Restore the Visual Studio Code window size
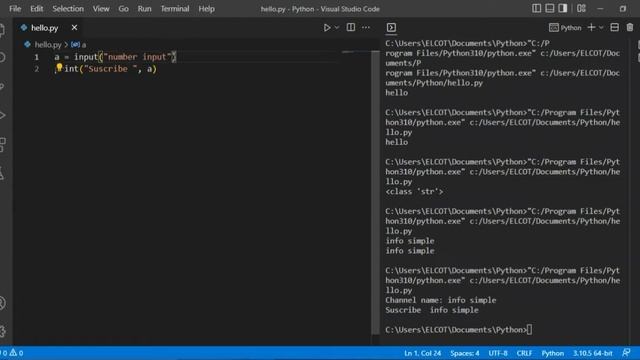 coord(623,9)
